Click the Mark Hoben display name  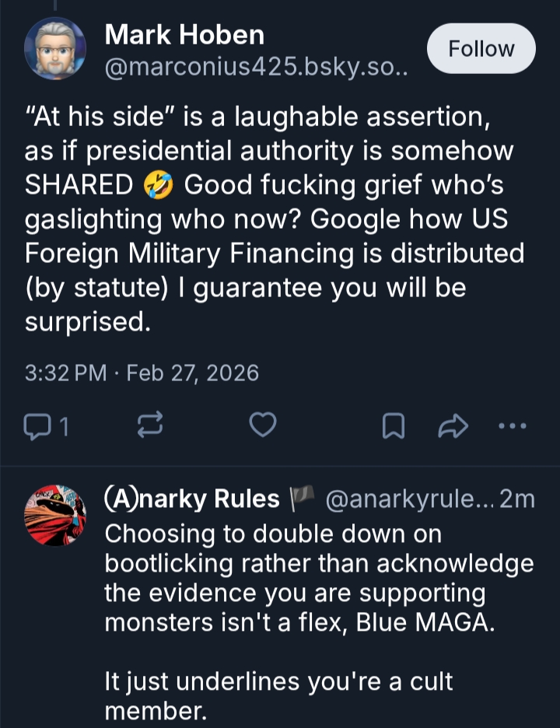184,34
